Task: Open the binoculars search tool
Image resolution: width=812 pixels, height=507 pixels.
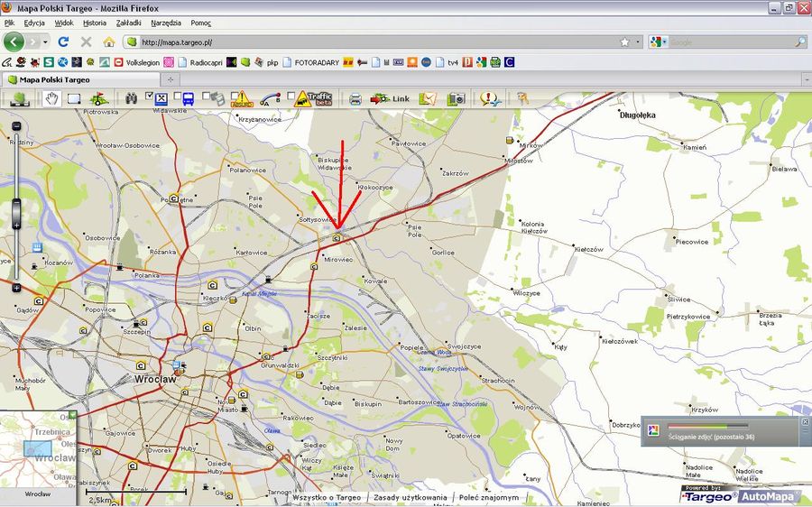Action: click(131, 98)
